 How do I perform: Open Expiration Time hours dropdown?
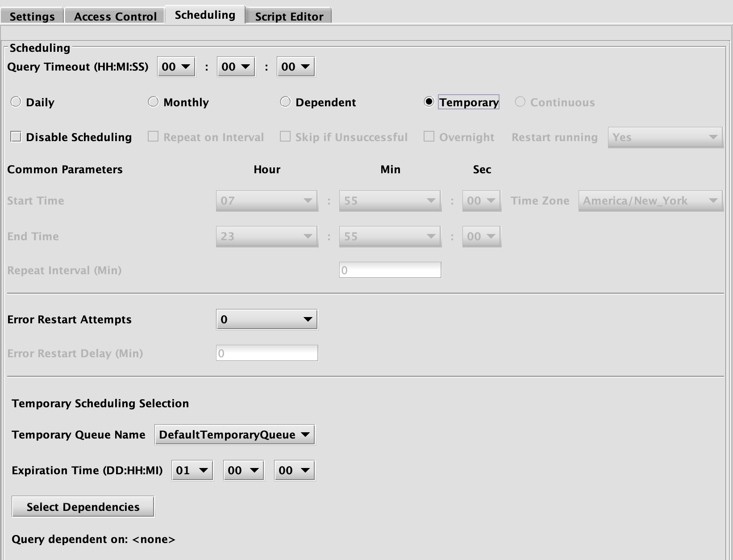coord(244,471)
